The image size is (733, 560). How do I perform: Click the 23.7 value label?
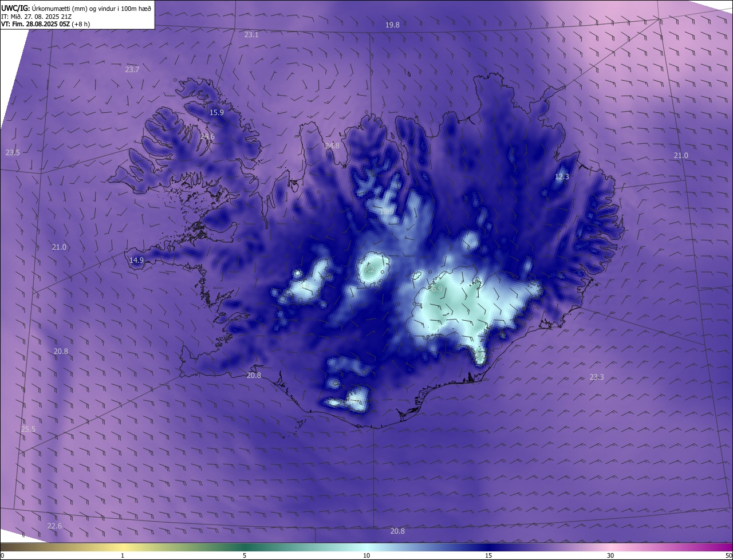point(132,69)
